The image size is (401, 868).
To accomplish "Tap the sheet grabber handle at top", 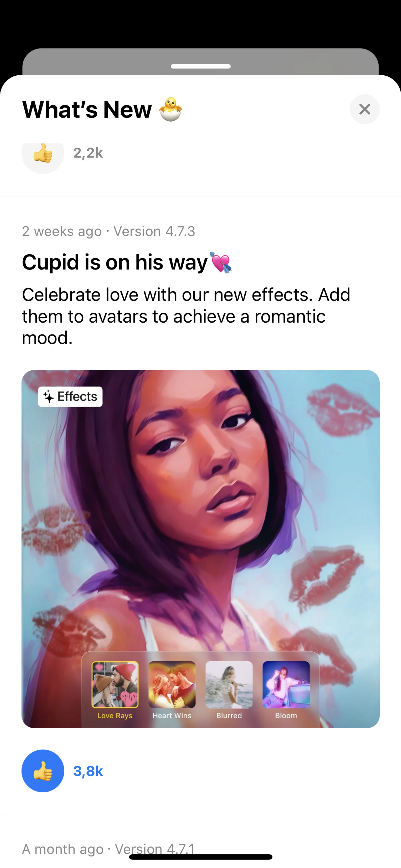I will 200,66.
